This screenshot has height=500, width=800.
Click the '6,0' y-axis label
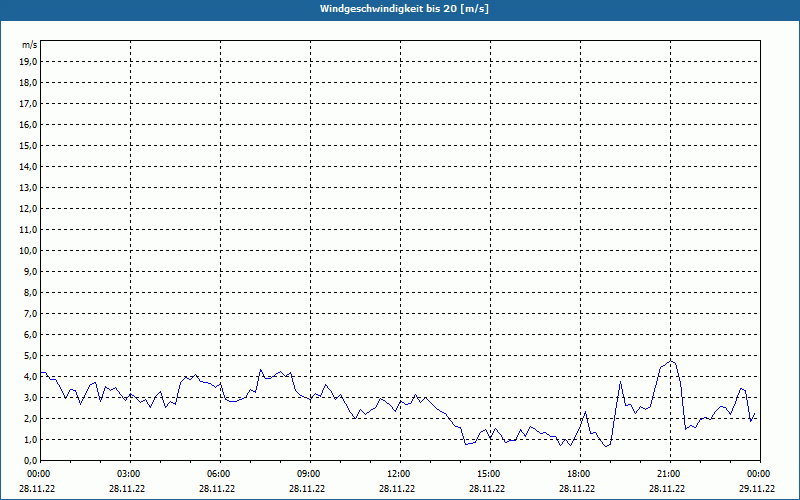[30, 334]
